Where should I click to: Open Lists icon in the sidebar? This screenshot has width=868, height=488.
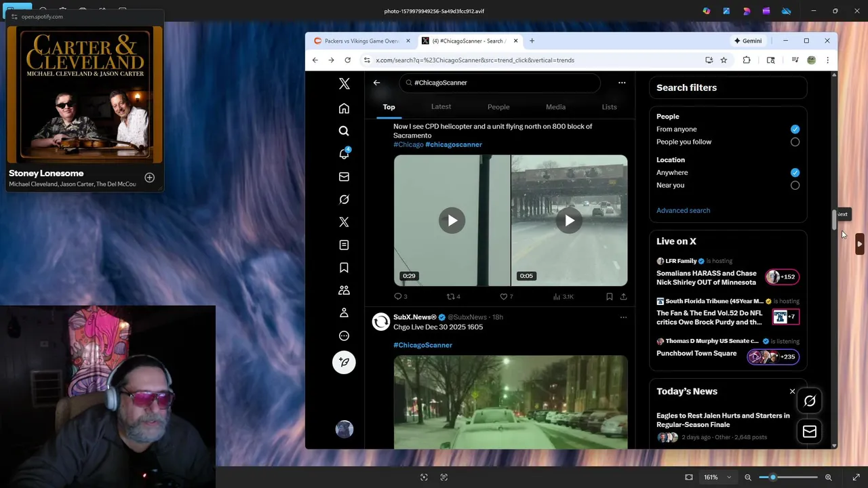[344, 245]
